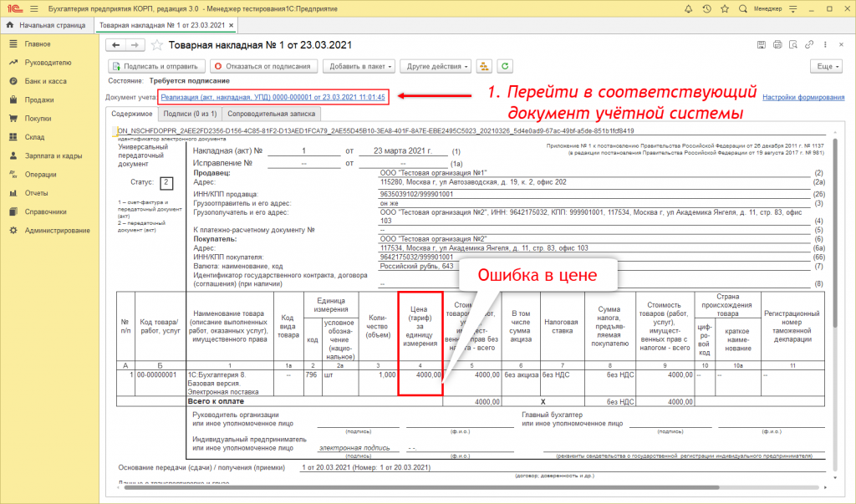Copy document link via the chain icon
Screen dimensions: 856x504
tap(808, 44)
